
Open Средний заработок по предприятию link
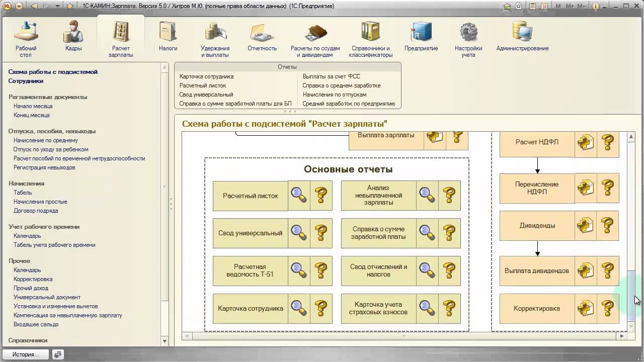click(x=349, y=104)
